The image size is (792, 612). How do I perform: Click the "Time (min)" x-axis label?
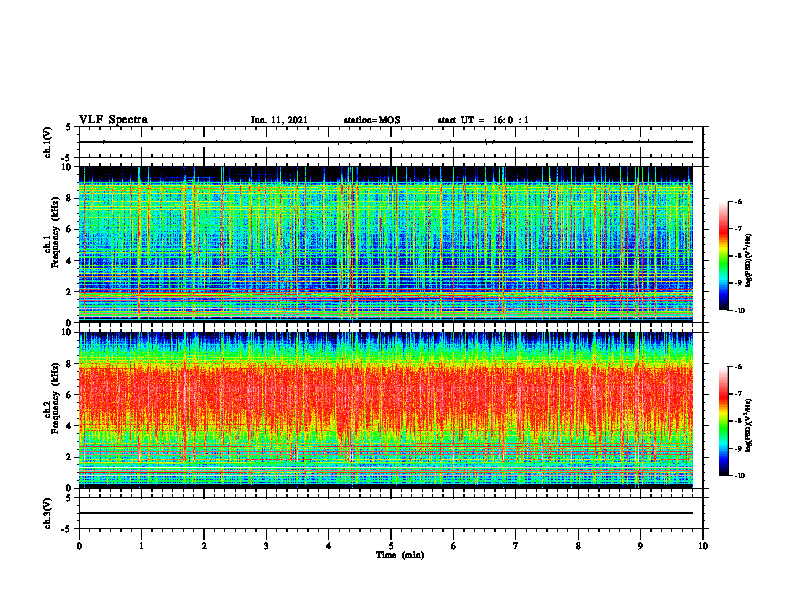coord(400,555)
